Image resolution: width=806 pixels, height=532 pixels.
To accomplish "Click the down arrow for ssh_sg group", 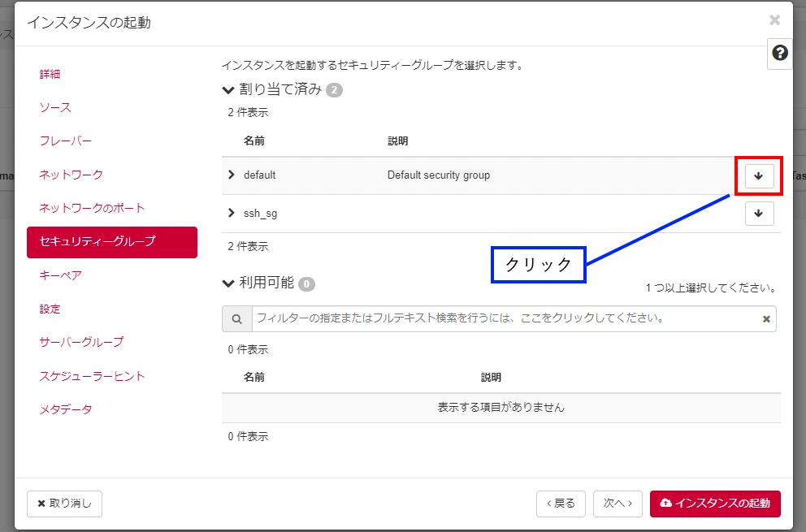I will tap(759, 214).
